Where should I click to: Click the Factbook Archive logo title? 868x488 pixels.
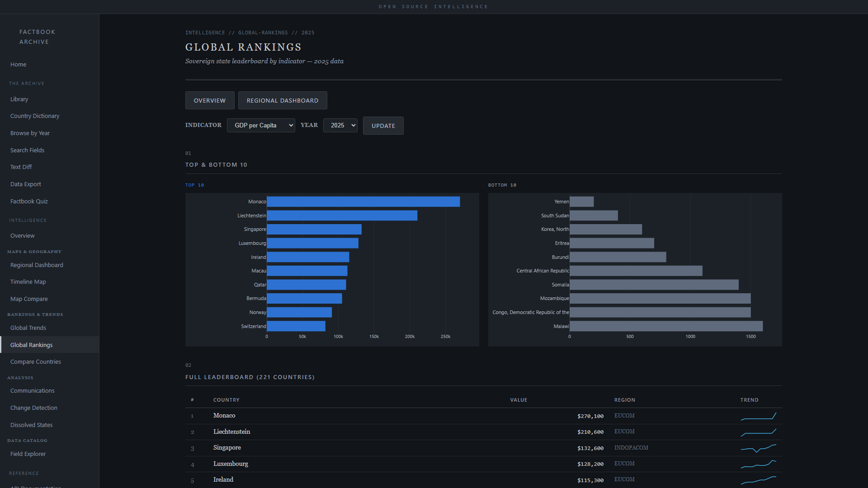37,37
